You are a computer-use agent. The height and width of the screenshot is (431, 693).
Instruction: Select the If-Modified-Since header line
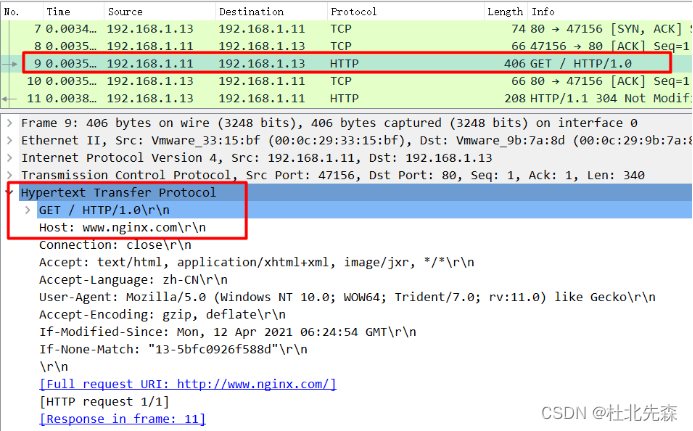[228, 332]
